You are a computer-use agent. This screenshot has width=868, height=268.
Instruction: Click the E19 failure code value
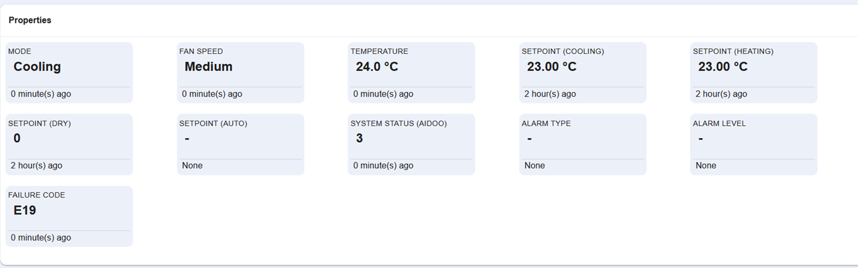click(x=25, y=210)
